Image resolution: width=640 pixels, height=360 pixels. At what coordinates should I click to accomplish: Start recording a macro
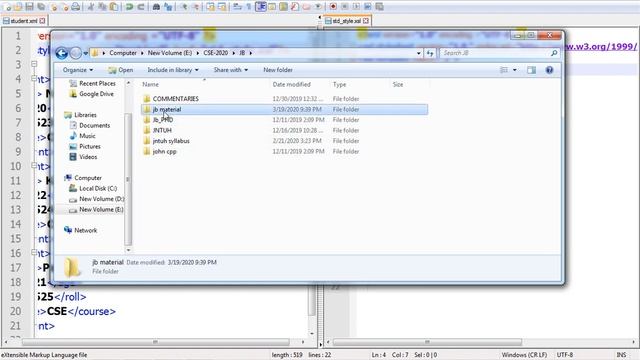[x=333, y=7]
